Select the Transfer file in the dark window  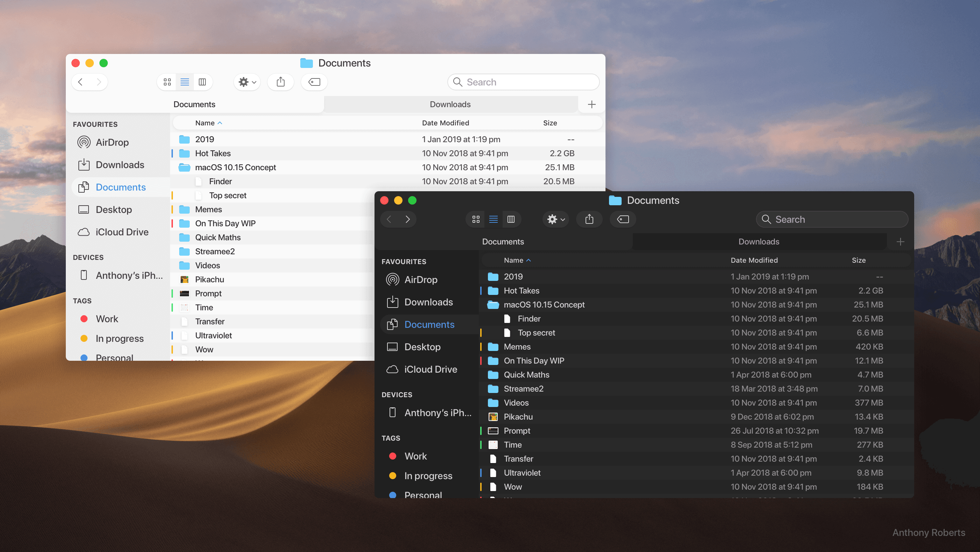(696, 459)
